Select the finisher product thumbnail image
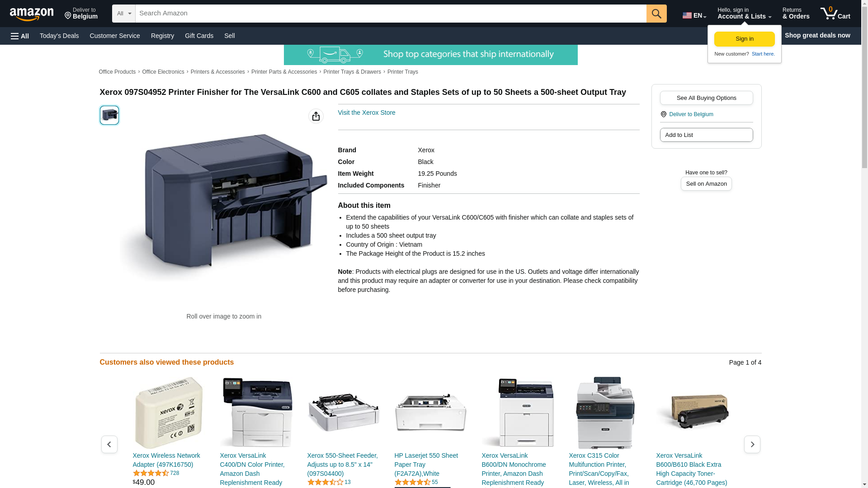This screenshot has height=488, width=868. tap(109, 115)
